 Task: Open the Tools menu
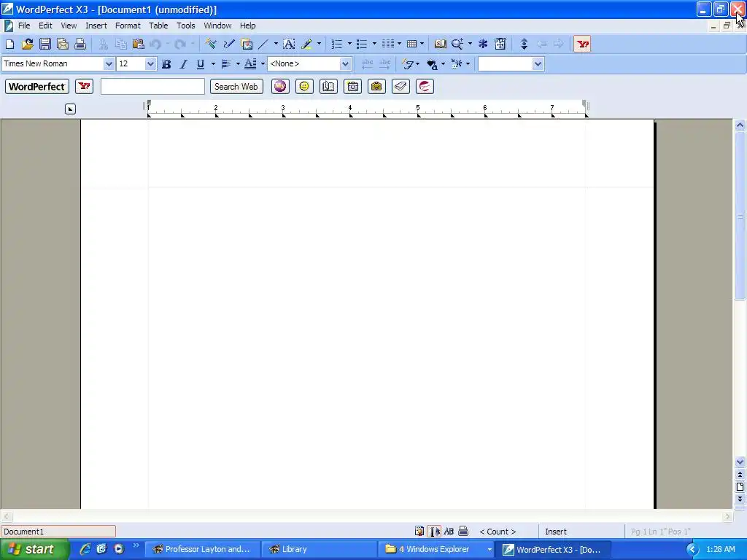pyautogui.click(x=186, y=26)
